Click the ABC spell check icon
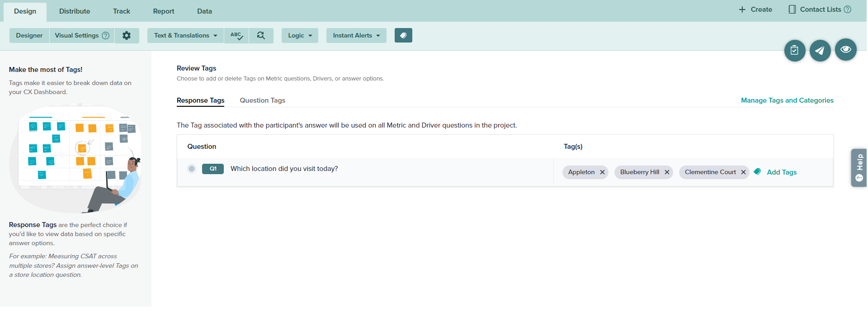Image resolution: width=868 pixels, height=313 pixels. [x=236, y=35]
